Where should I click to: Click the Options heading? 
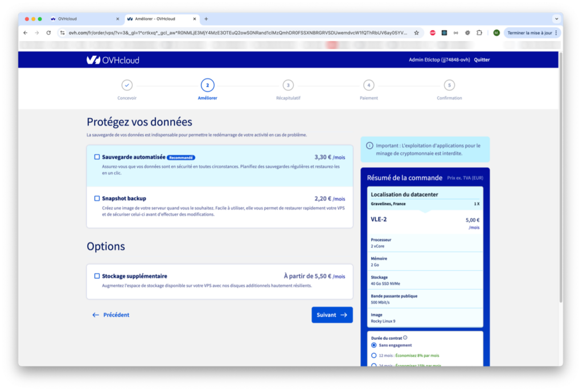105,246
